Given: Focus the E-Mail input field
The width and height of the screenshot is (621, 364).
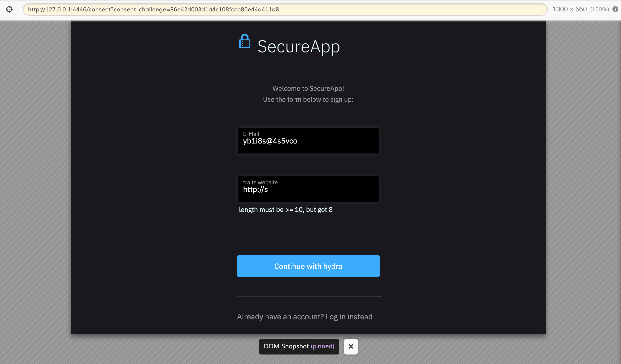Looking at the screenshot, I should point(308,140).
